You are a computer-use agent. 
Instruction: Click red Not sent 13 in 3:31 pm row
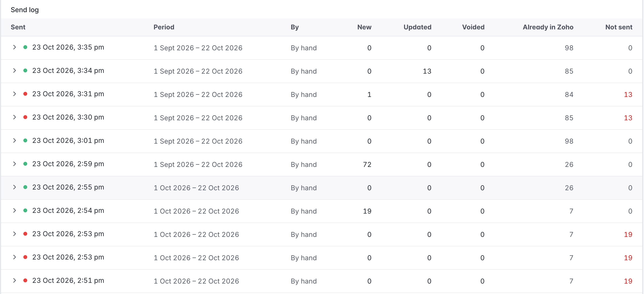coord(628,95)
